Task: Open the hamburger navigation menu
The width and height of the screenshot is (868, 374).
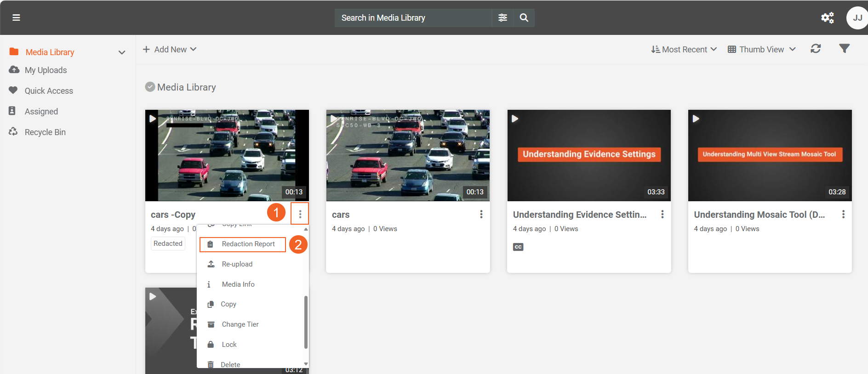Action: [16, 17]
